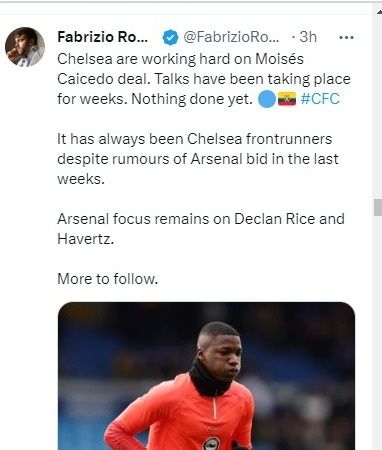Click the Moisés Caicedo deal paragraph

tap(204, 79)
